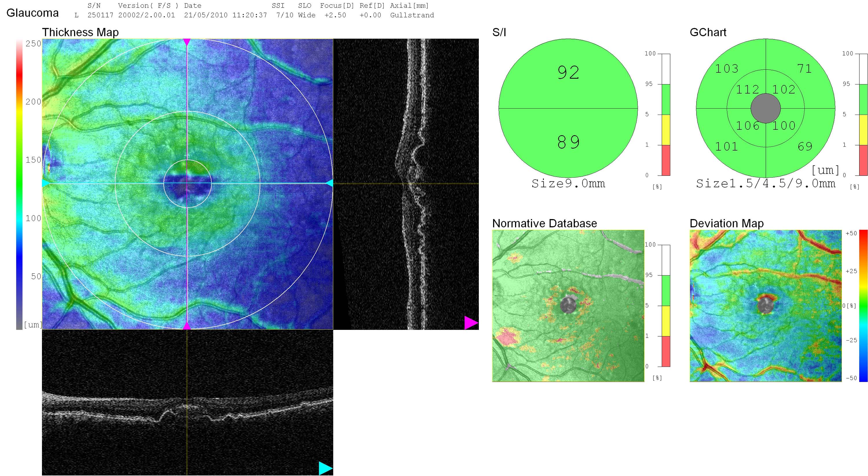Screen dimensions: 868x476
Task: Click the 250 label on thickness scale
Action: tap(33, 43)
